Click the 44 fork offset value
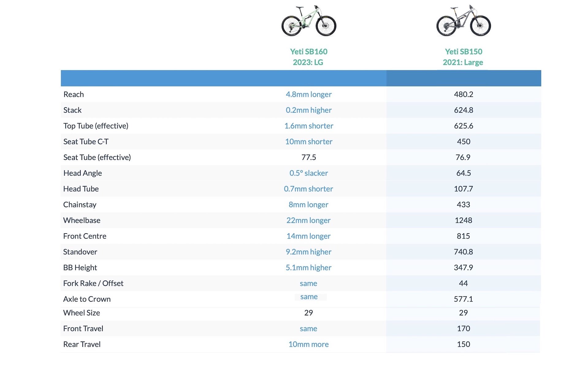This screenshot has width=588, height=392. tap(464, 284)
